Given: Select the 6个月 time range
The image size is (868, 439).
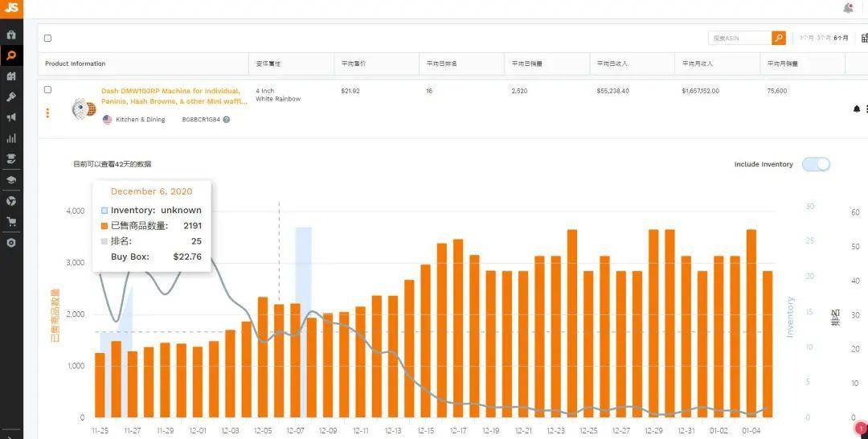Looking at the screenshot, I should pyautogui.click(x=841, y=39).
